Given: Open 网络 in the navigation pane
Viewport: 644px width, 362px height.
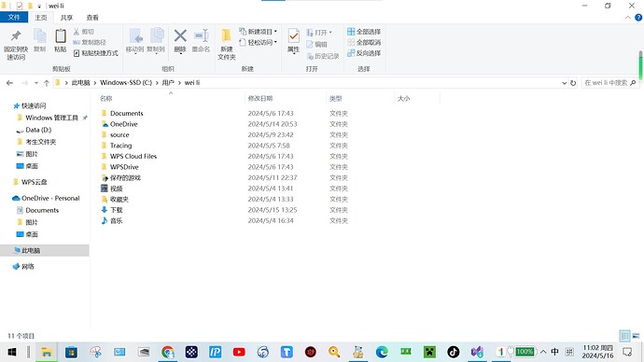Looking at the screenshot, I should tap(27, 267).
